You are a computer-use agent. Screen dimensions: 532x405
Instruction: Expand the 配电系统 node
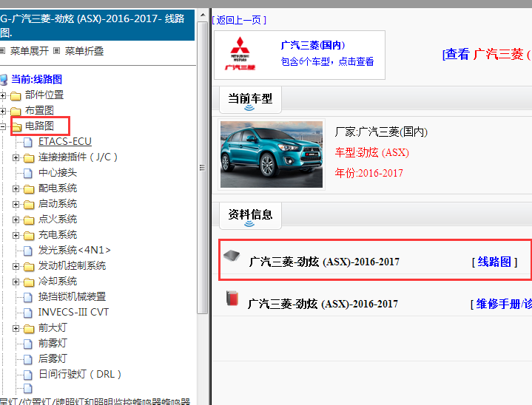pyautogui.click(x=16, y=188)
